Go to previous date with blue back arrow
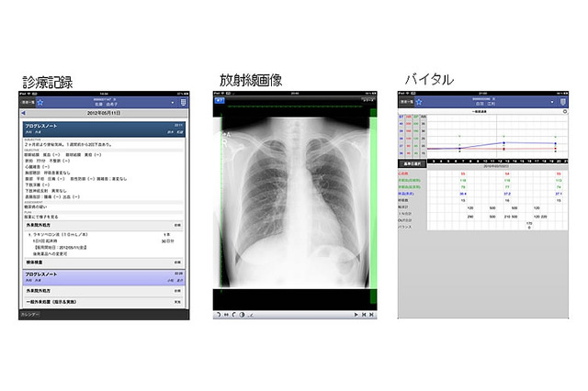 [x=24, y=113]
